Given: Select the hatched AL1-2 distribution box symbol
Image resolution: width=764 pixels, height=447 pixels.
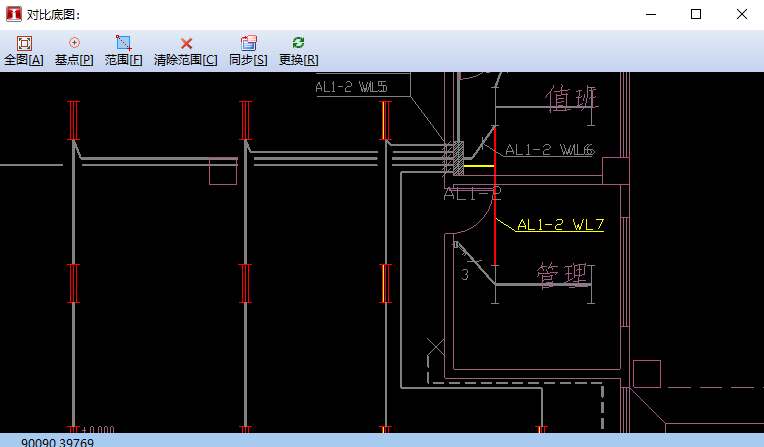Looking at the screenshot, I should pyautogui.click(x=456, y=155).
